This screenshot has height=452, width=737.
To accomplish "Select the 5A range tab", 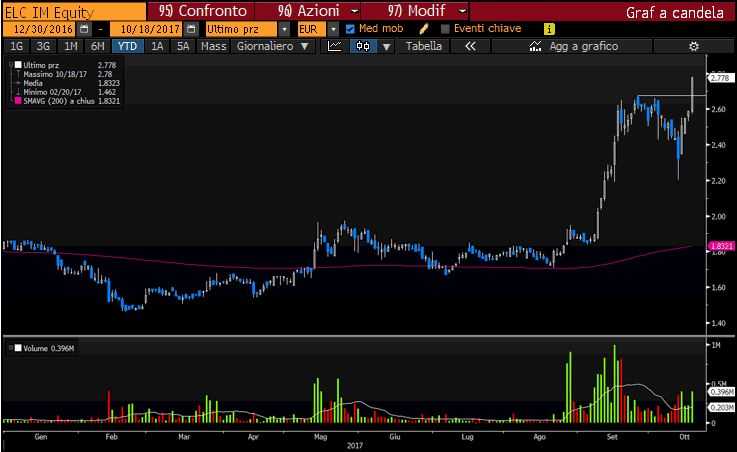I will (183, 46).
